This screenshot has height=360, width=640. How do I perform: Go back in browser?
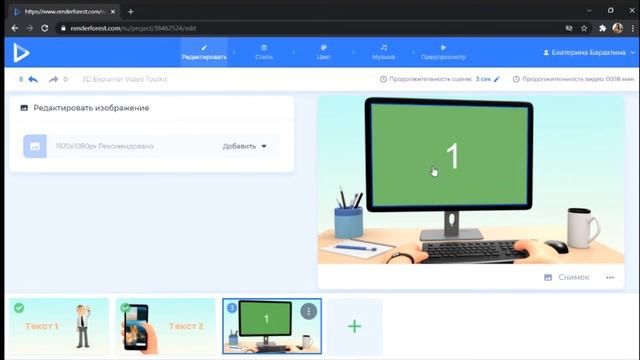(15, 28)
